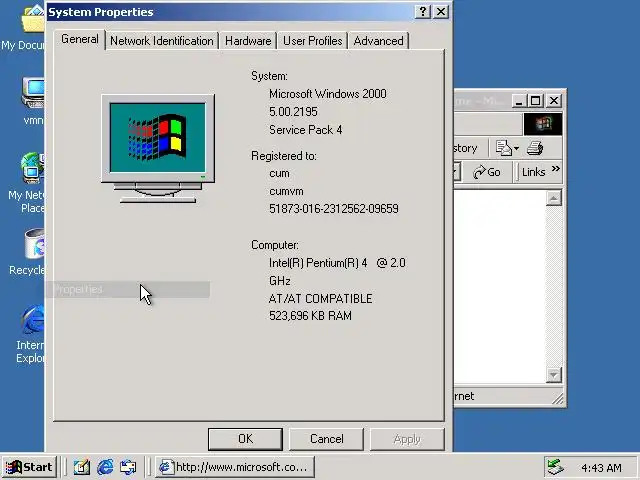Click the Go button in the browser
Image resolution: width=640 pixels, height=480 pixels.
487,172
